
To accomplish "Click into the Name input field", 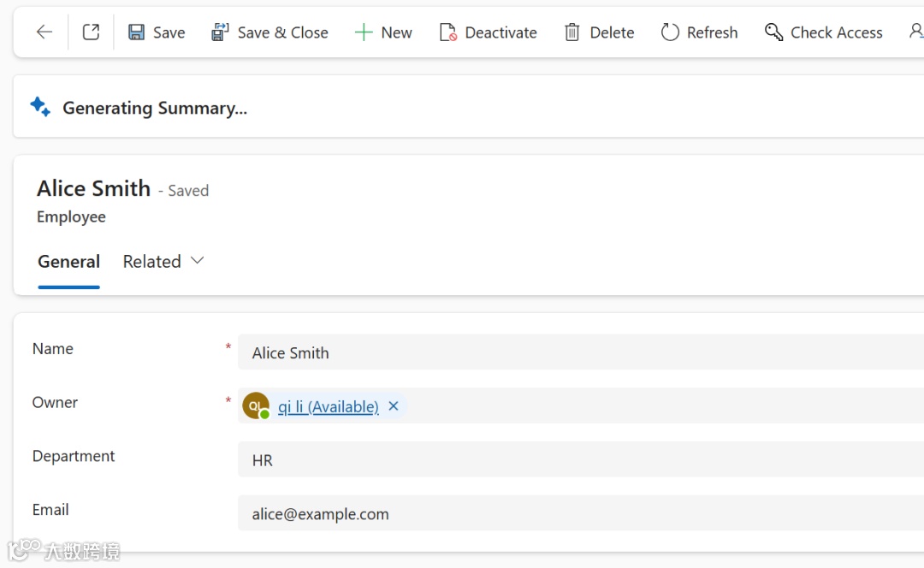I will (x=582, y=352).
